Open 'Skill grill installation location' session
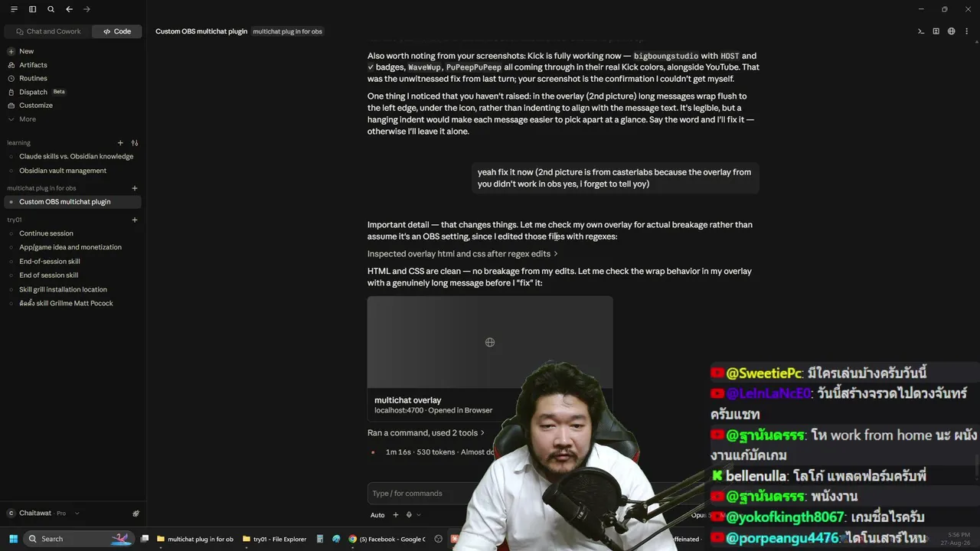Image resolution: width=980 pixels, height=551 pixels. 63,289
